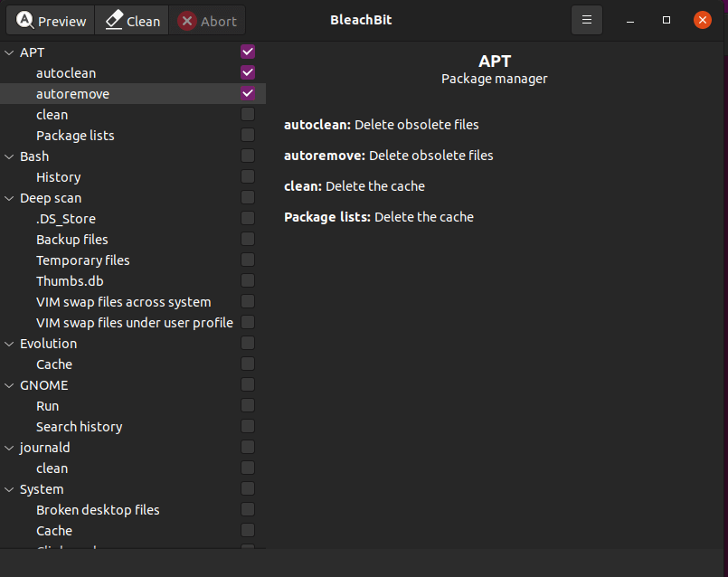728x577 pixels.
Task: Disable the autoclean checkbox
Action: tap(247, 72)
